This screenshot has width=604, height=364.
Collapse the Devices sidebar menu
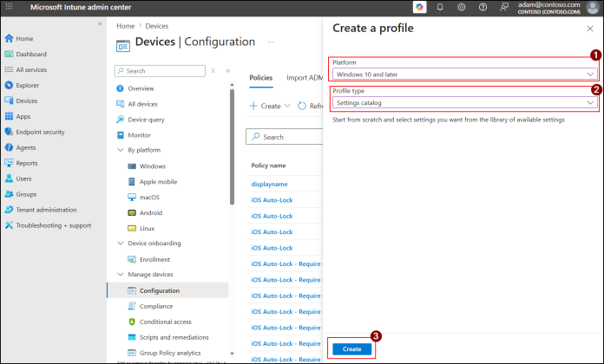(228, 71)
